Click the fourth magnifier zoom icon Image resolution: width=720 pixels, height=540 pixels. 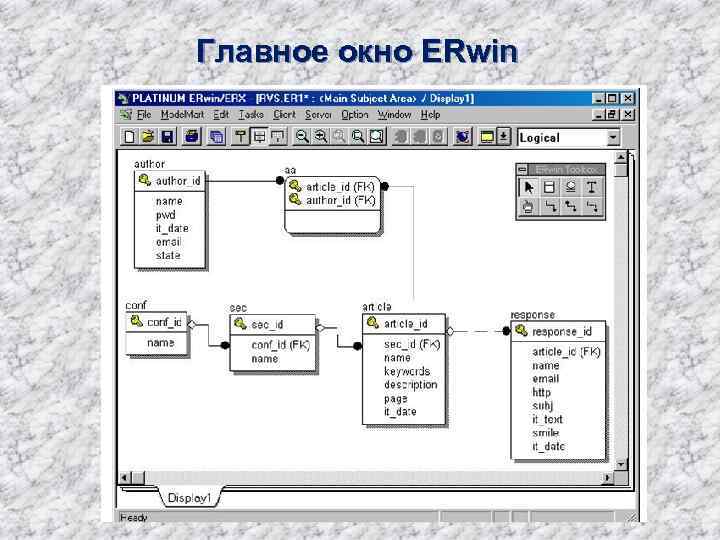pos(358,137)
